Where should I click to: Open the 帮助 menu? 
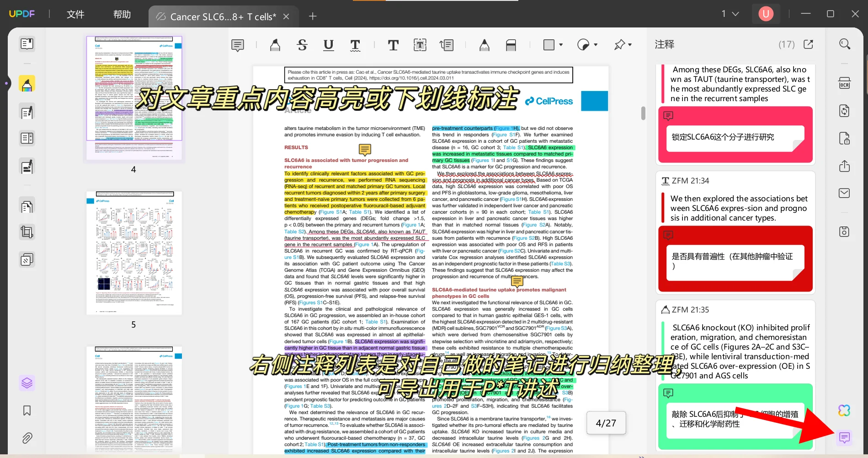click(122, 14)
